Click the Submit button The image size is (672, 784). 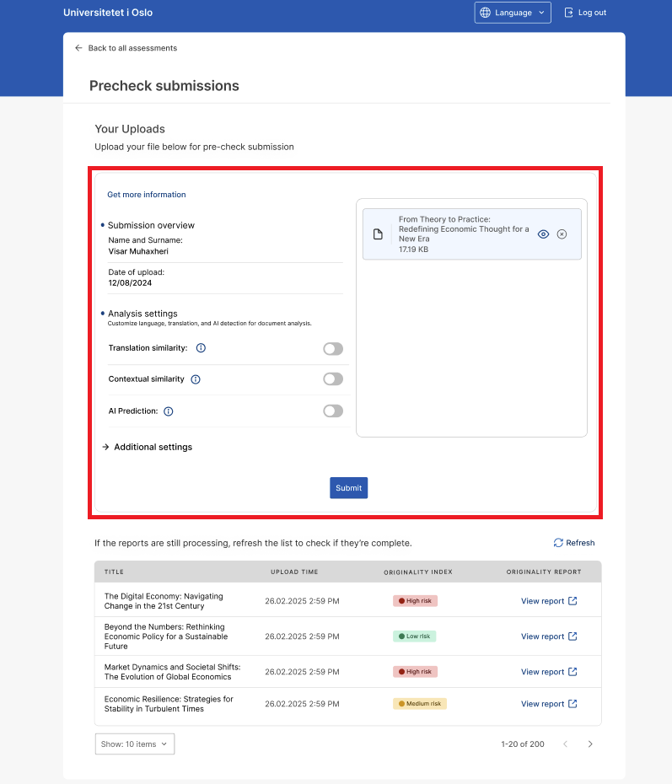348,488
